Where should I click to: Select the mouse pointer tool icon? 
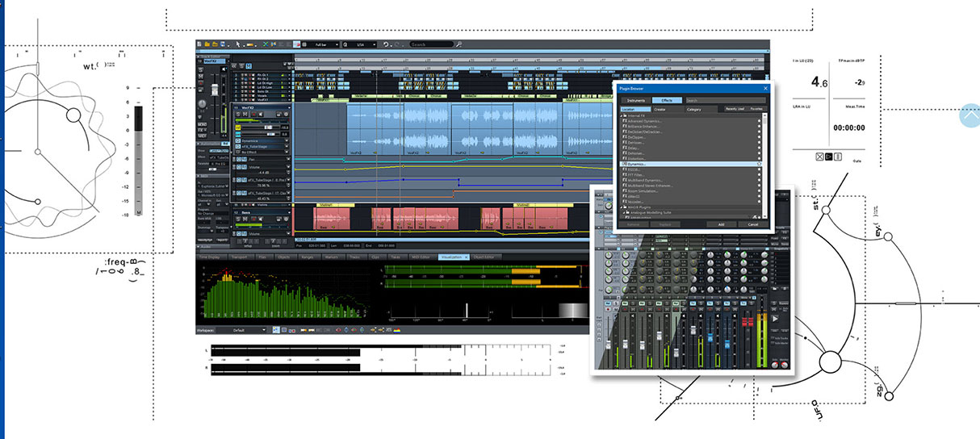238,44
